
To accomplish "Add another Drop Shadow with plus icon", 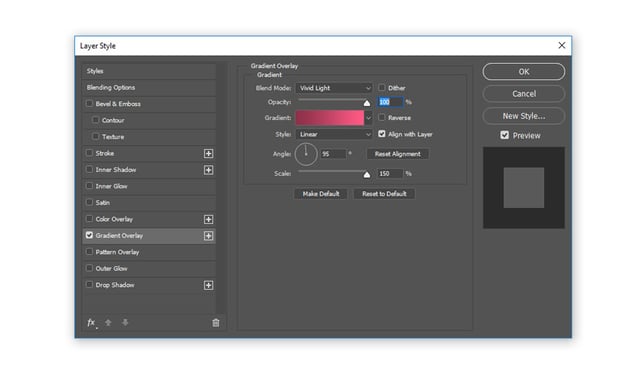I will coord(208,285).
